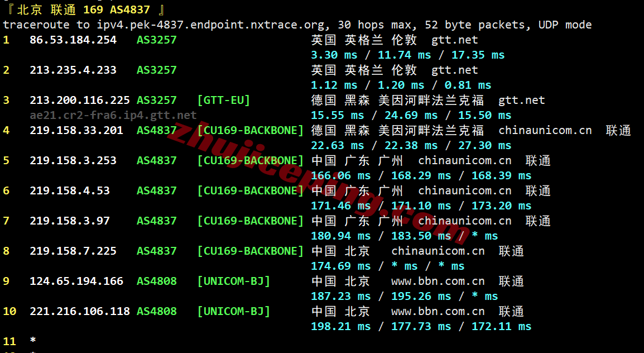The height and width of the screenshot is (353, 644).
Task: Click the gtt.net domain on hop 1
Action: click(455, 40)
